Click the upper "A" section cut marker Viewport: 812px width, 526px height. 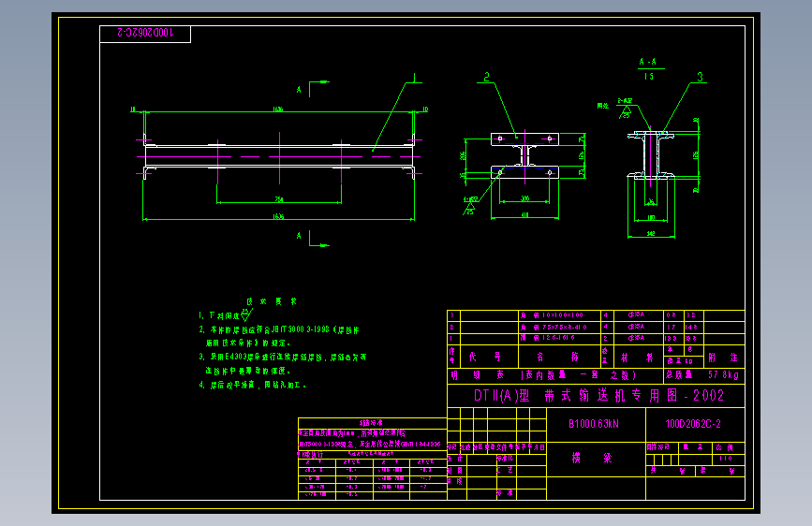click(x=298, y=90)
